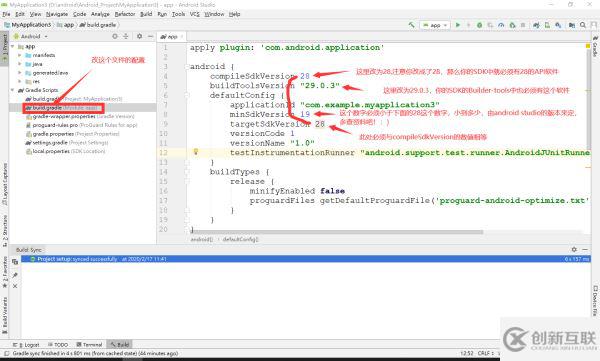Hide the Build panel with minus icon
This screenshot has height=361, width=600.
coord(585,250)
